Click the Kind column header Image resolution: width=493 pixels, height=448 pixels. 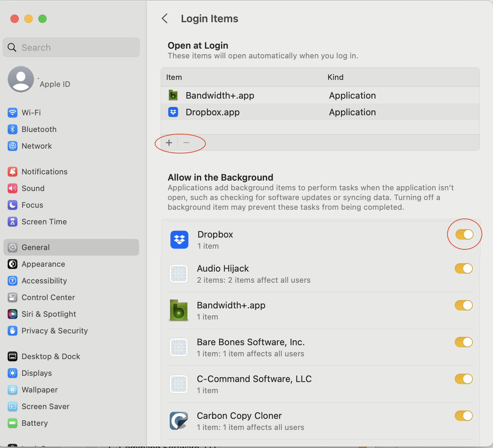[x=336, y=77]
